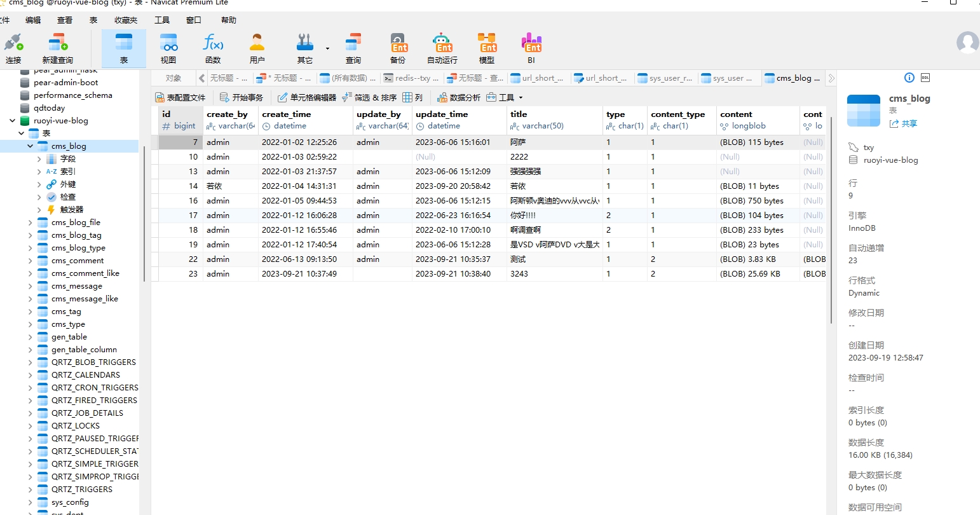980x515 pixels.
Task: Open the 查询 queries section
Action: pyautogui.click(x=353, y=49)
